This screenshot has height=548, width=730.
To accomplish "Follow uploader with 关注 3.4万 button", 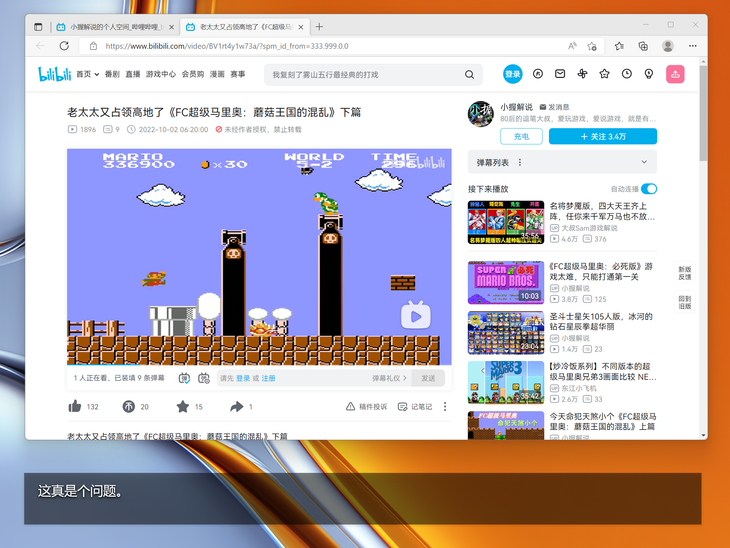I will pos(603,136).
